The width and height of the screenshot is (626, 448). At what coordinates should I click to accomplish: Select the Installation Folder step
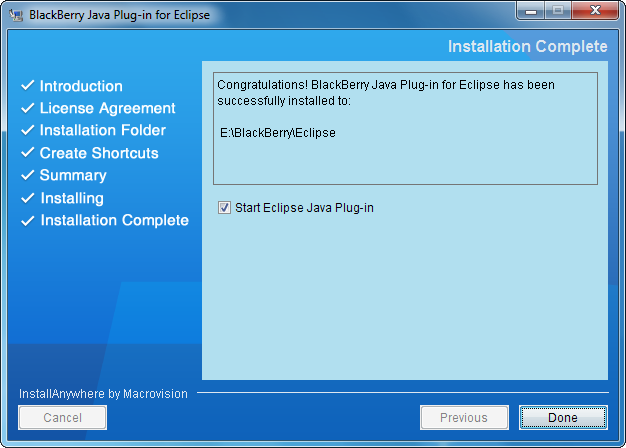[x=103, y=130]
